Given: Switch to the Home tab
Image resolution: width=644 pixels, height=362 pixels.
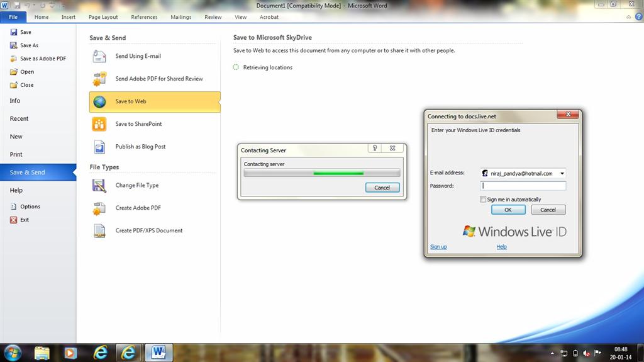Looking at the screenshot, I should (42, 17).
